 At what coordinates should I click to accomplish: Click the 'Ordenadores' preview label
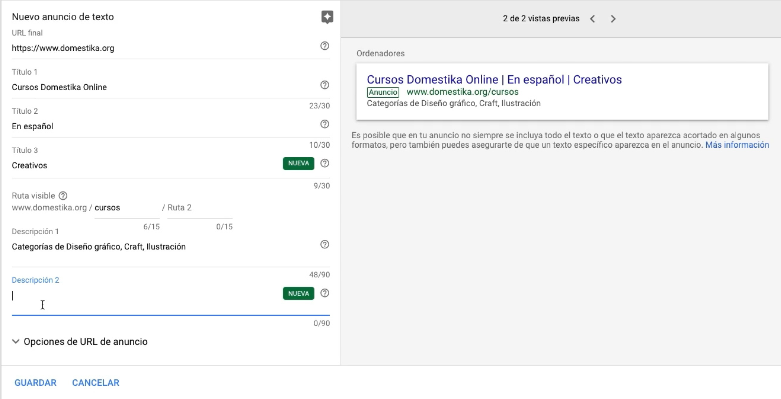(381, 53)
